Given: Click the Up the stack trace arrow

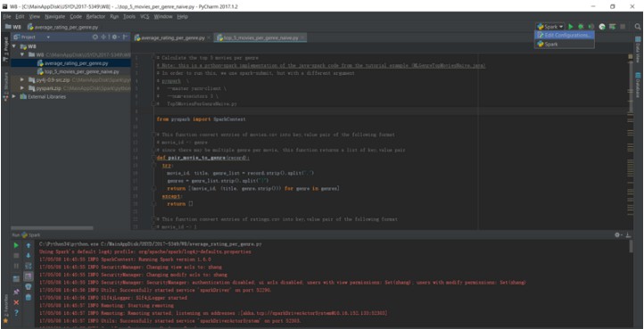Looking at the screenshot, I should pyautogui.click(x=29, y=245).
